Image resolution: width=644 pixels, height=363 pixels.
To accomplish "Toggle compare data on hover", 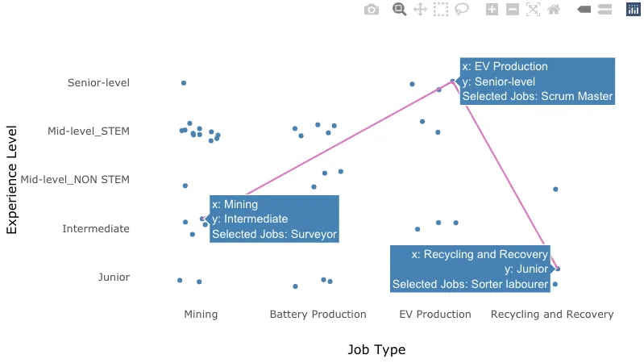I will [x=605, y=9].
